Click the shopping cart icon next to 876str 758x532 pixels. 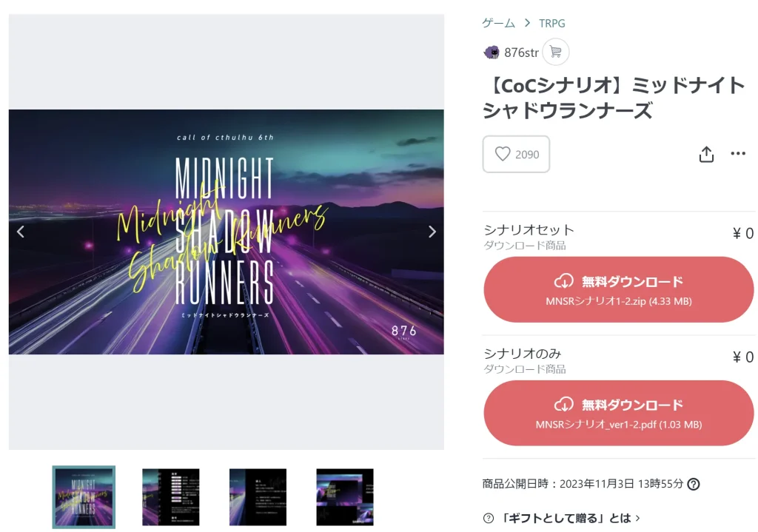click(555, 52)
